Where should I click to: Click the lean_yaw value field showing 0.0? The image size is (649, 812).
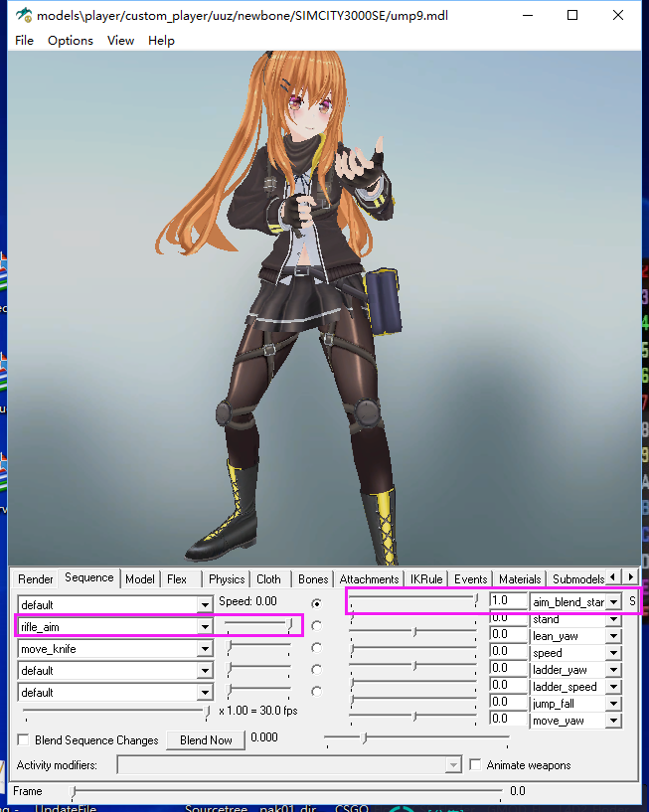pyautogui.click(x=508, y=635)
